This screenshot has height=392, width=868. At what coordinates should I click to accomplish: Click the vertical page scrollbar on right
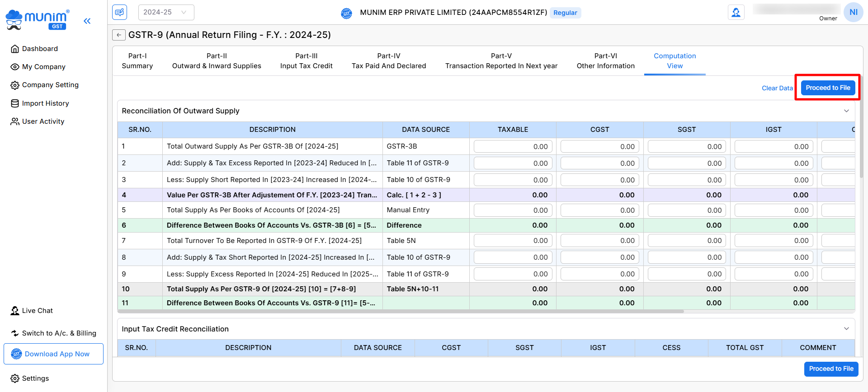point(861,126)
